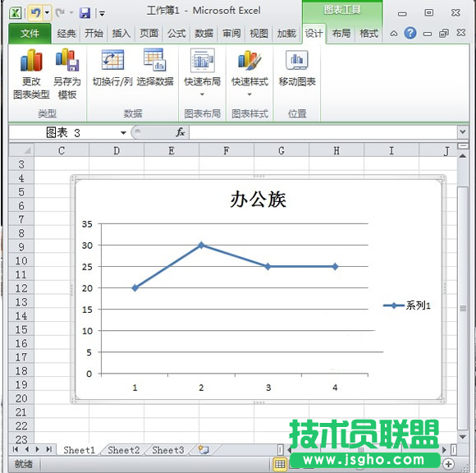476x473 pixels.
Task: Switch to the Review (审阅) tab
Action: pos(231,34)
